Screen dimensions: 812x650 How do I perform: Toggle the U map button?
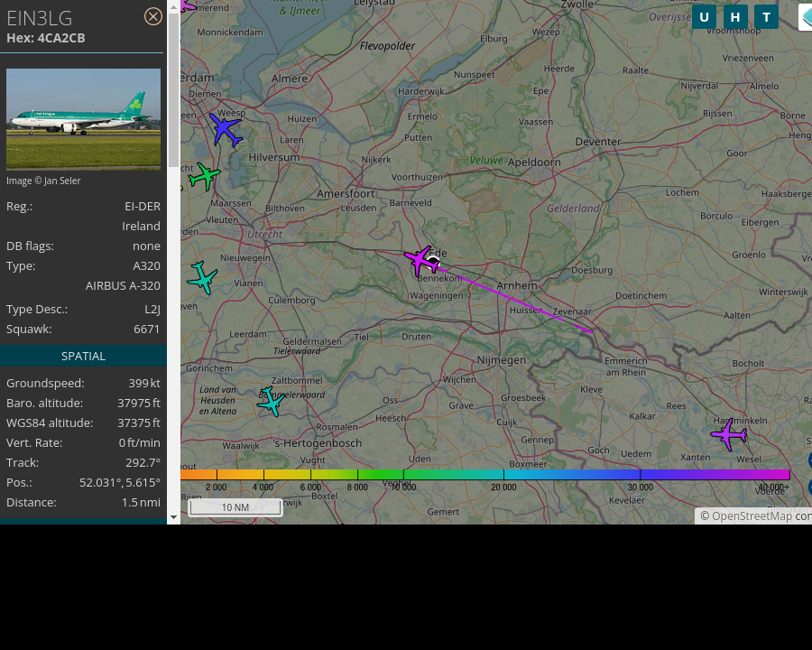click(x=704, y=17)
